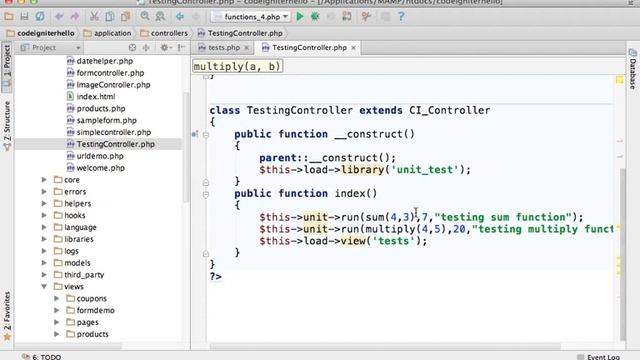Open the Event Log
The height and width of the screenshot is (360, 640).
pyautogui.click(x=599, y=357)
